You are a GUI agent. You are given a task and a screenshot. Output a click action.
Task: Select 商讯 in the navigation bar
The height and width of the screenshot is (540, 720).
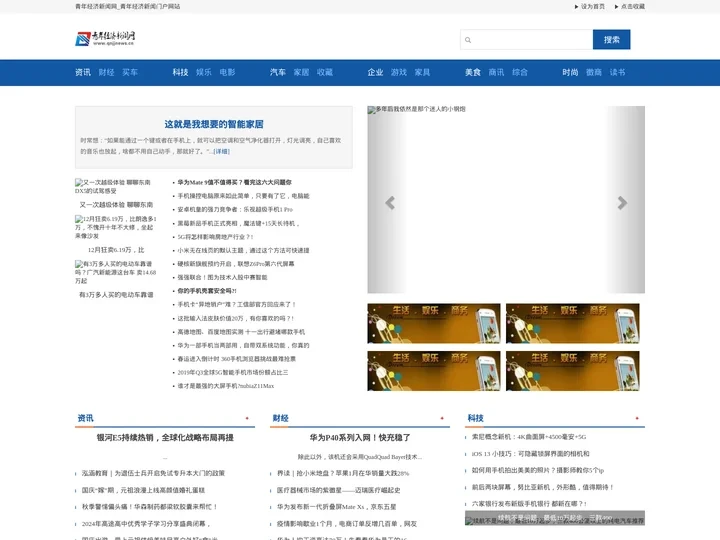[x=496, y=72]
